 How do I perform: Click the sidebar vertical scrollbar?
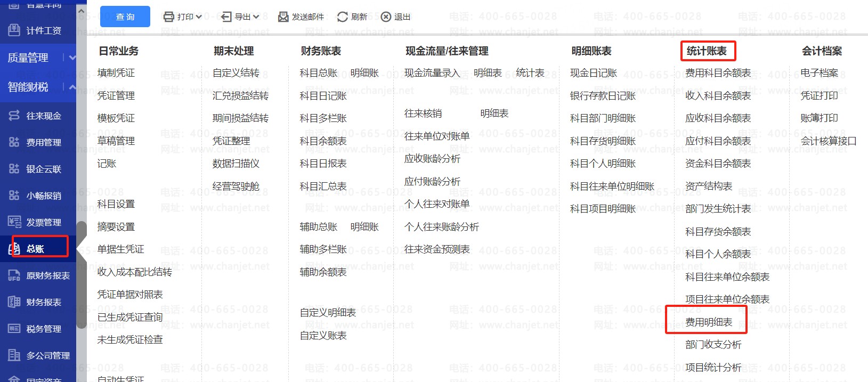82,274
